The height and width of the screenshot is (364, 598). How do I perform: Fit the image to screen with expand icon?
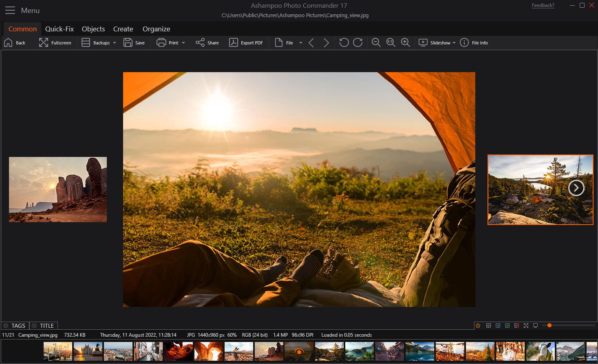pos(526,325)
